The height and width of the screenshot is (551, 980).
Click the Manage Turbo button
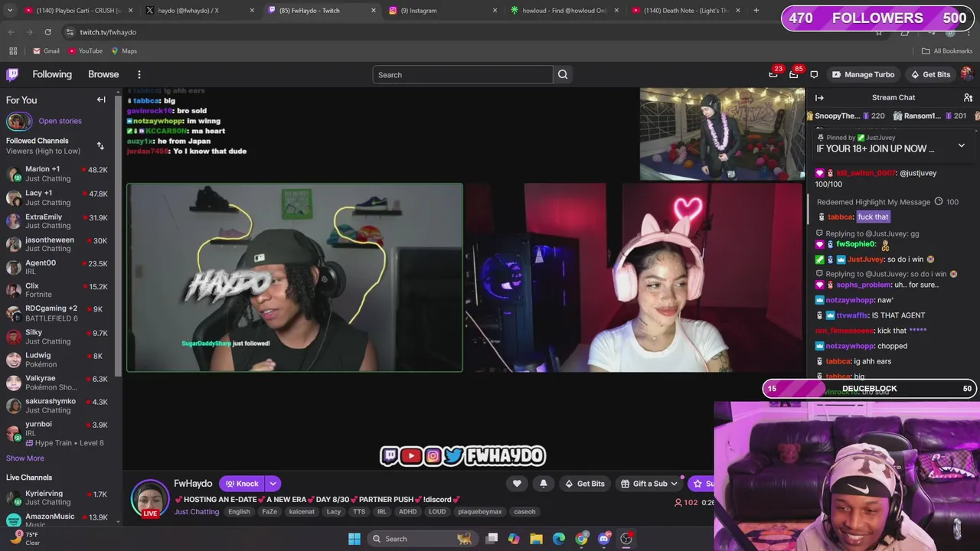click(x=863, y=74)
